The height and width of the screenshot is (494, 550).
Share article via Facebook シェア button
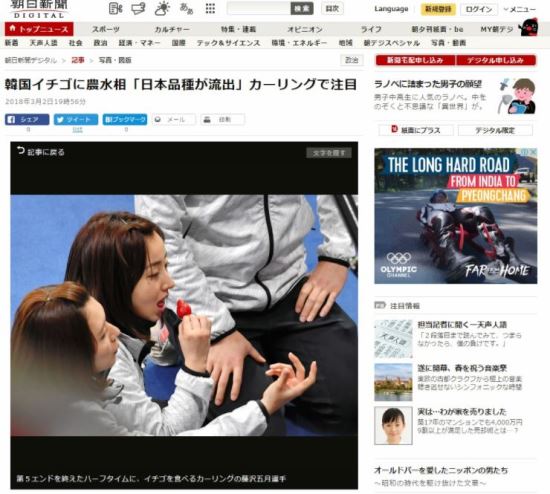click(27, 120)
